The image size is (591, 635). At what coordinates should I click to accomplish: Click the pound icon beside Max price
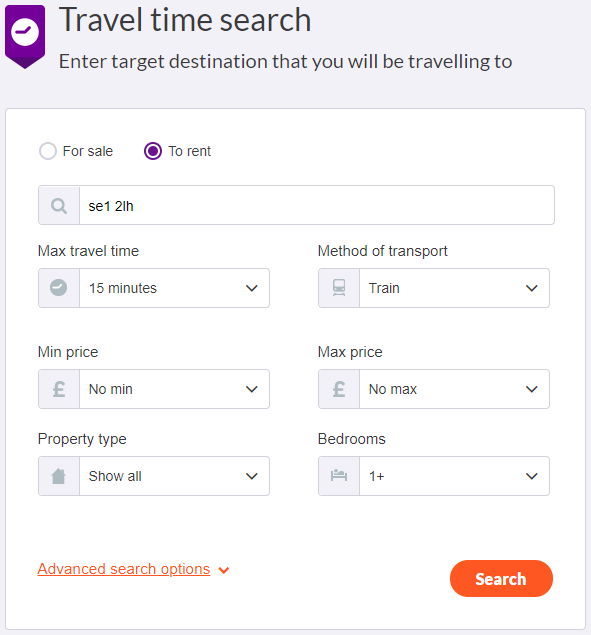339,389
